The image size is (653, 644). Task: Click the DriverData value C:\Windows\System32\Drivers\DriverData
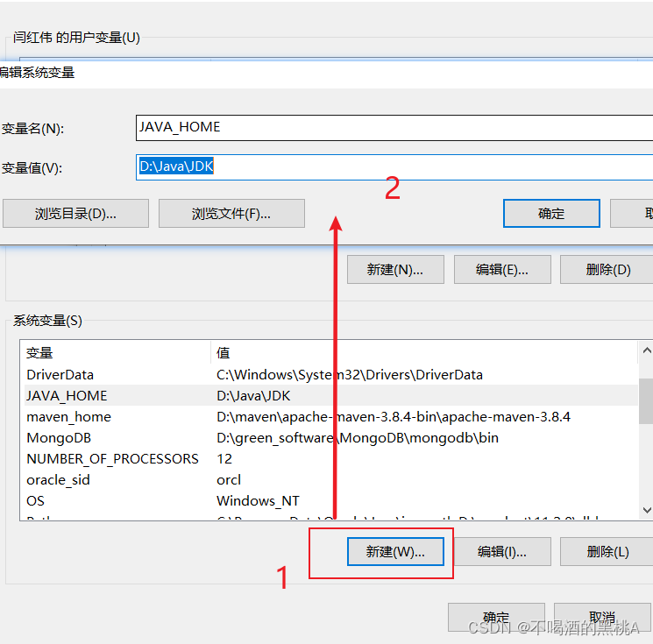coord(350,375)
